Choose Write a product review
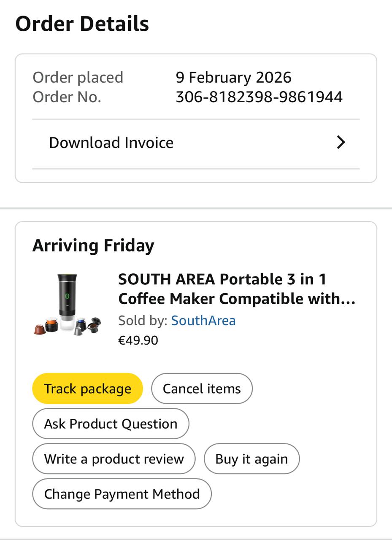This screenshot has height=540, width=392. coord(114,459)
